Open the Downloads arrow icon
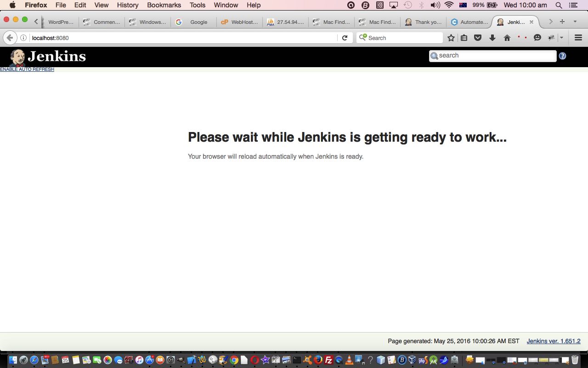The height and width of the screenshot is (368, 588). (x=492, y=38)
